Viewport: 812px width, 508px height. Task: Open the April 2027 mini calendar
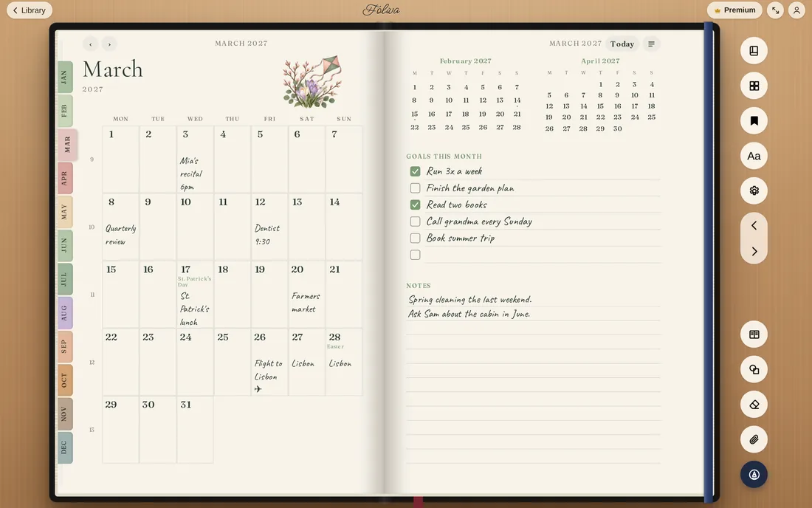[x=600, y=95]
